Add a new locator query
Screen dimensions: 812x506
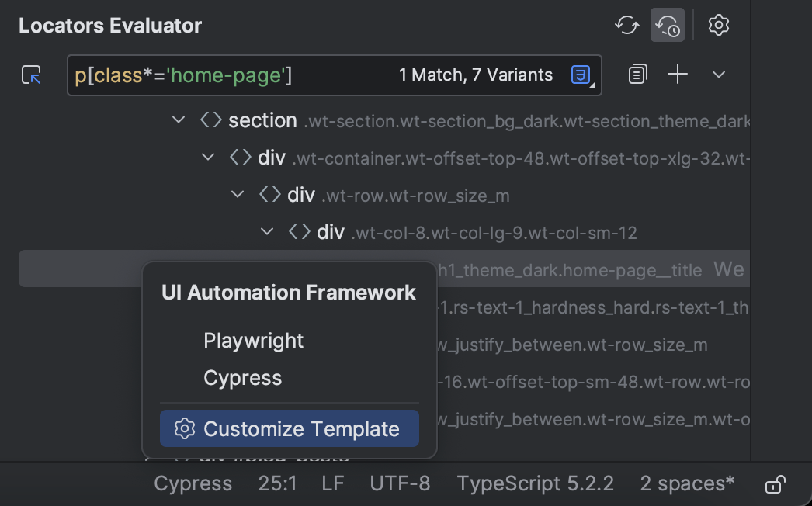pyautogui.click(x=677, y=74)
